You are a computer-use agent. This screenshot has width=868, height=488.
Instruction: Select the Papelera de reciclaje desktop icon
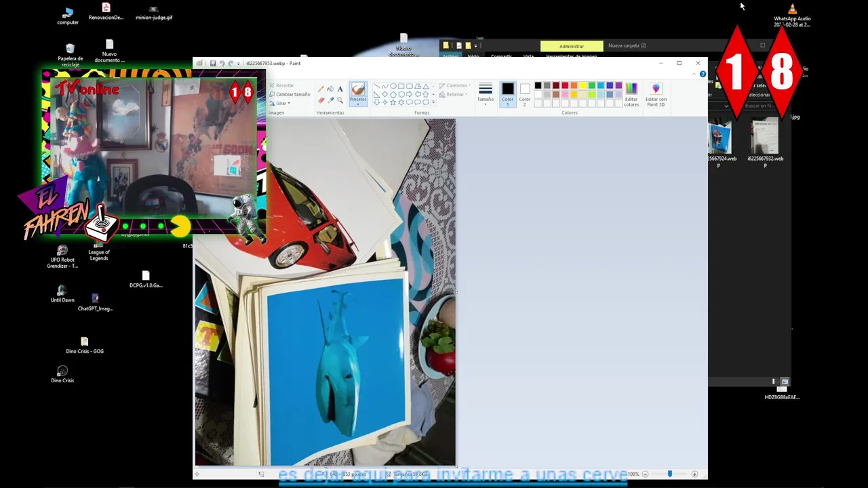coord(70,56)
